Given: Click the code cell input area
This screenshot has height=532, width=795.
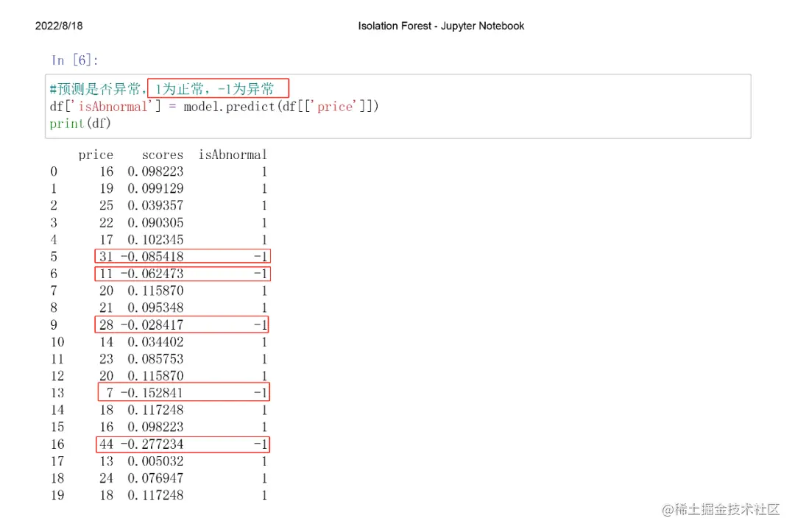Looking at the screenshot, I should pos(398,107).
